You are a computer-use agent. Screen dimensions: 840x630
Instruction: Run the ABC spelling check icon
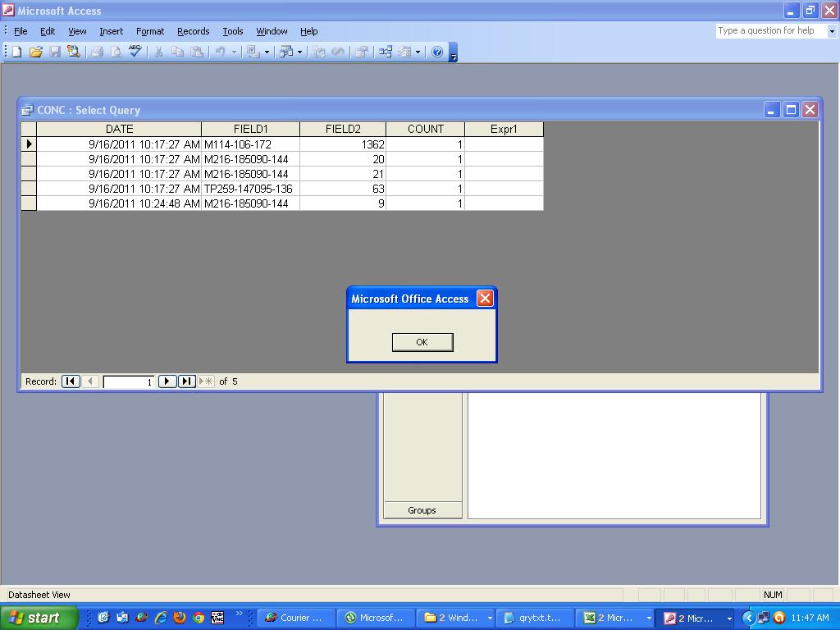[135, 52]
